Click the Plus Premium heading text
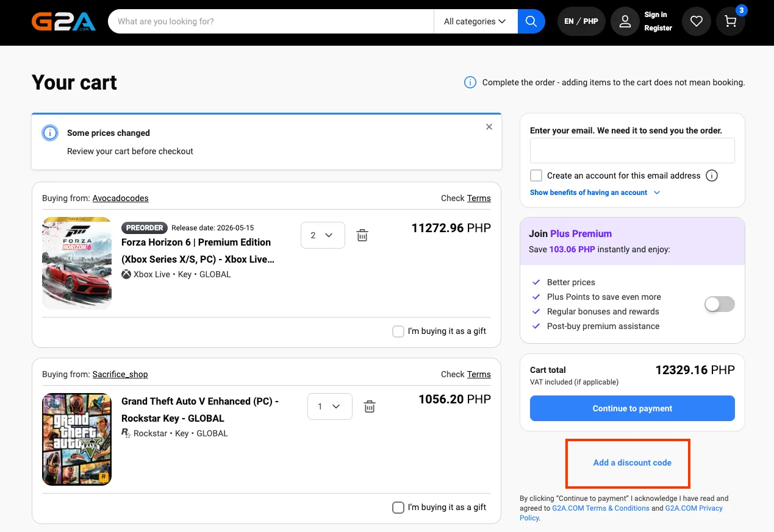The image size is (774, 532). coord(581,233)
